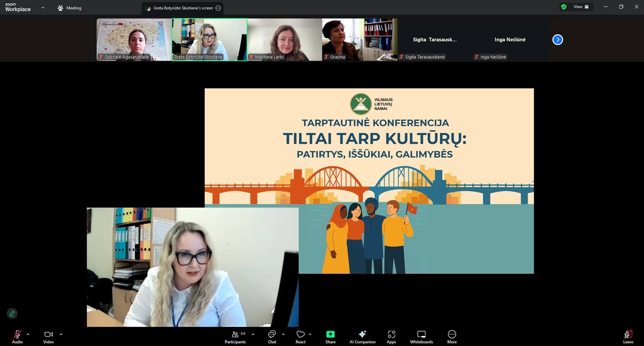The height and width of the screenshot is (346, 644).
Task: Expand the chevron next to Participants
Action: pyautogui.click(x=253, y=334)
